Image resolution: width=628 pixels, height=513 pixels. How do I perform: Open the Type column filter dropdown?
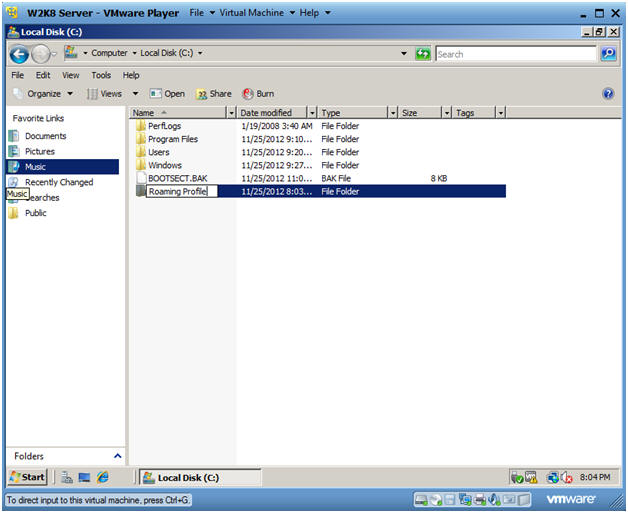click(x=393, y=113)
